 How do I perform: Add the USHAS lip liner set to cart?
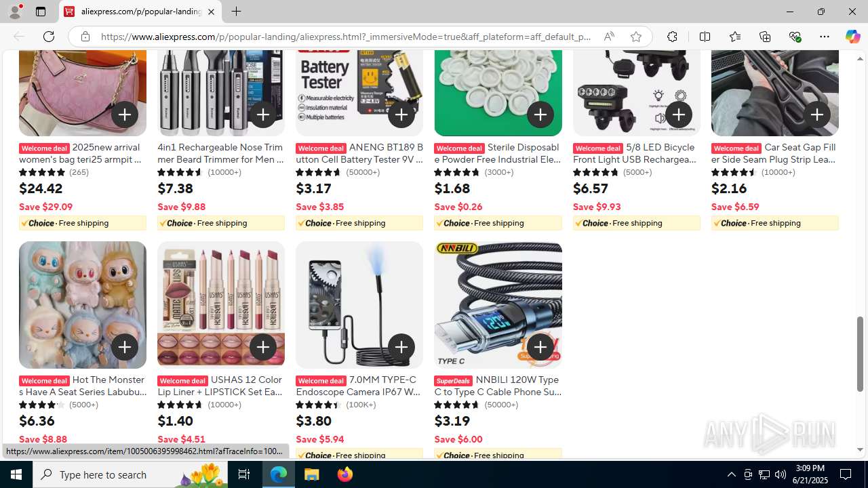pos(263,347)
